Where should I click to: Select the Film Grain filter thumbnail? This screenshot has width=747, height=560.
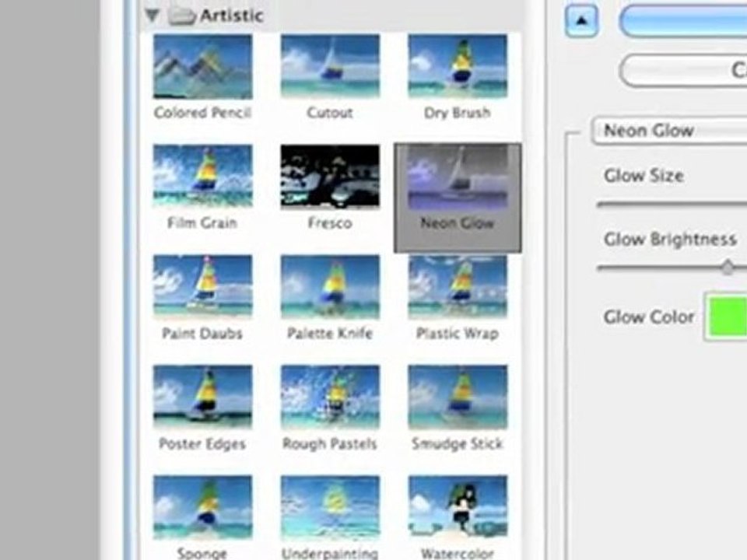202,177
